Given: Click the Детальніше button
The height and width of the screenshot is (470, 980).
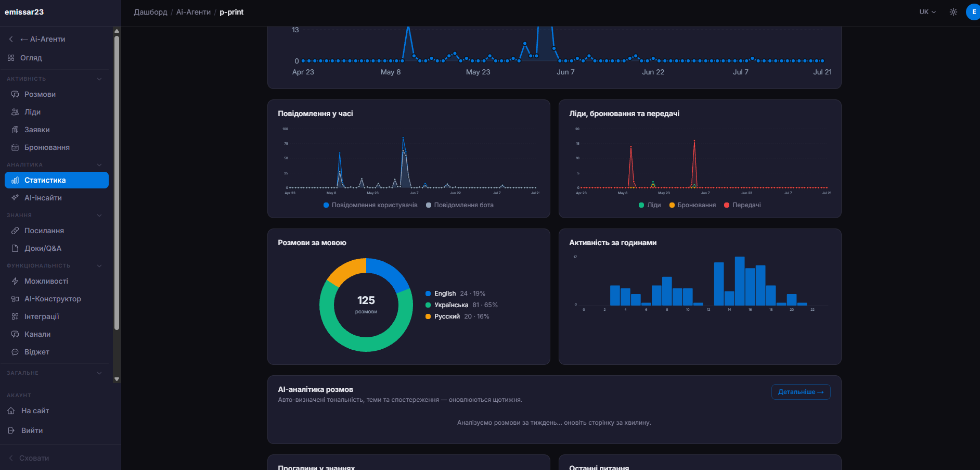Looking at the screenshot, I should [x=801, y=392].
